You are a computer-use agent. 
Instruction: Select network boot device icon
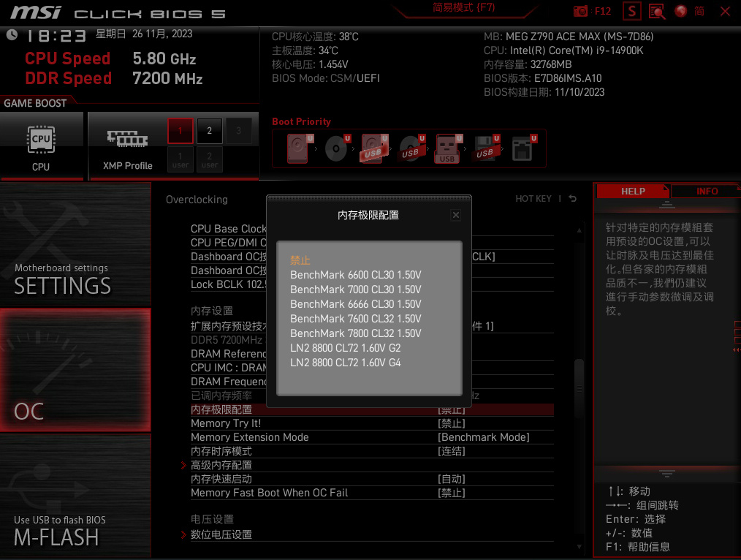(x=524, y=148)
